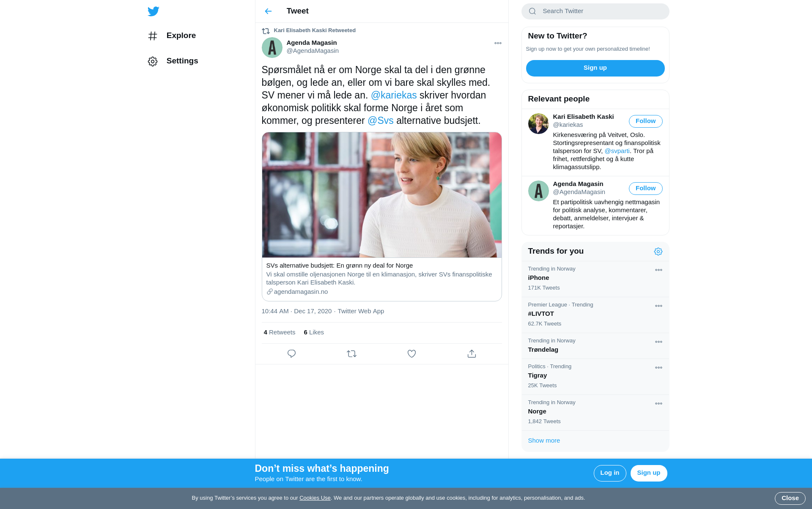
Task: Open more options for Tigray trend
Action: [658, 368]
